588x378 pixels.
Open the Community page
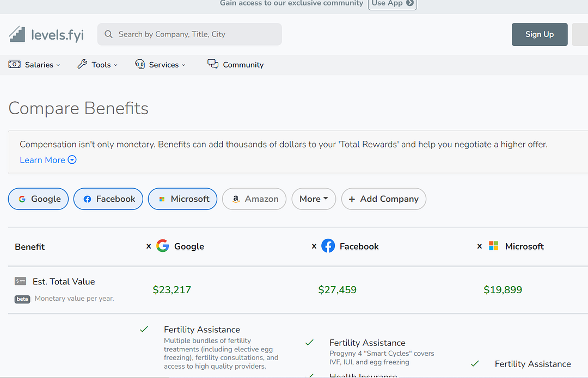point(236,64)
